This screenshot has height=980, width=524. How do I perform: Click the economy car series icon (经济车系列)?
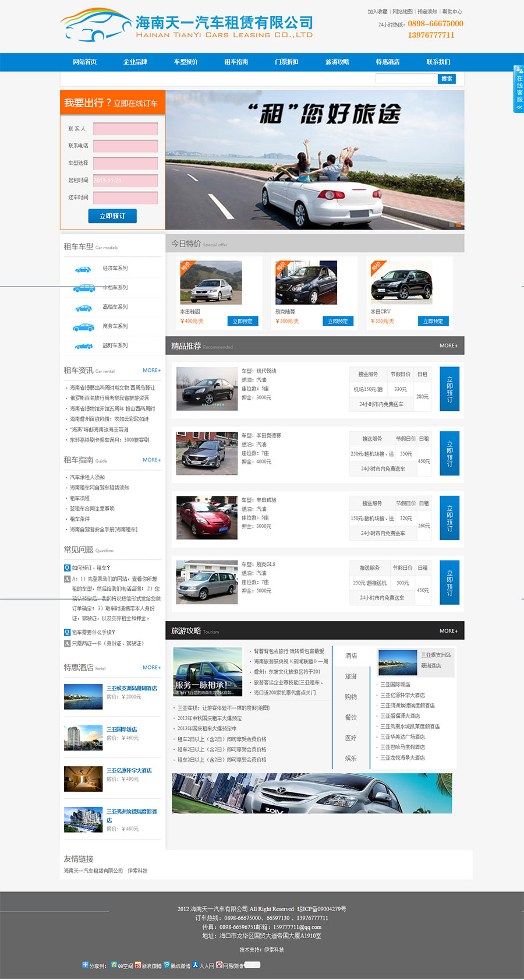coord(83,269)
